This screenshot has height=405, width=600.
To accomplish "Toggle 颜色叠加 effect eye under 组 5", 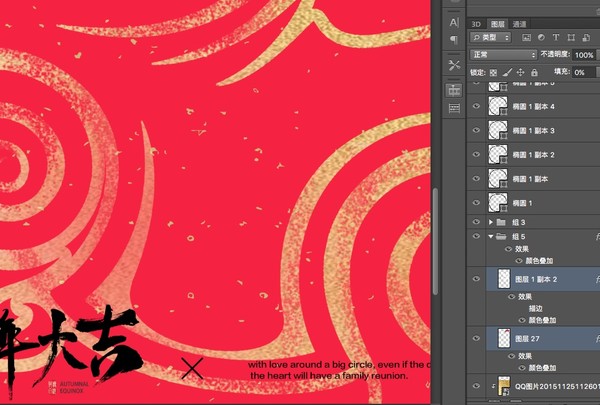I will tap(519, 261).
